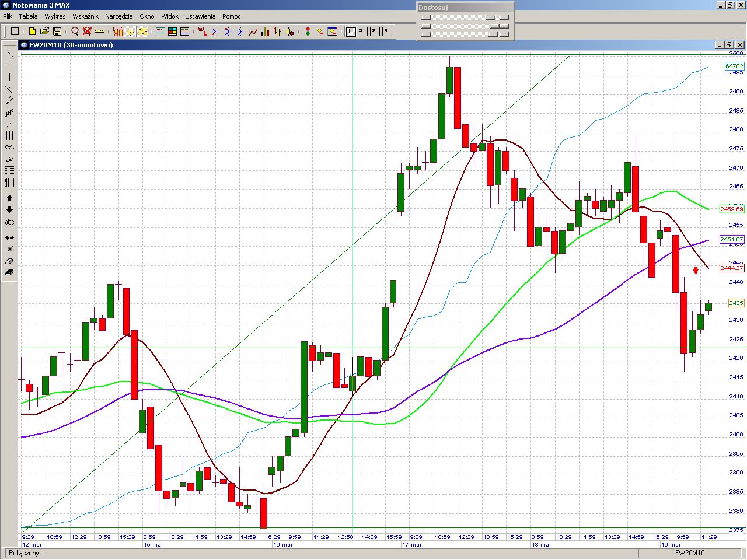Click the red WL toolbar icon
747x560 pixels.
coord(202,32)
